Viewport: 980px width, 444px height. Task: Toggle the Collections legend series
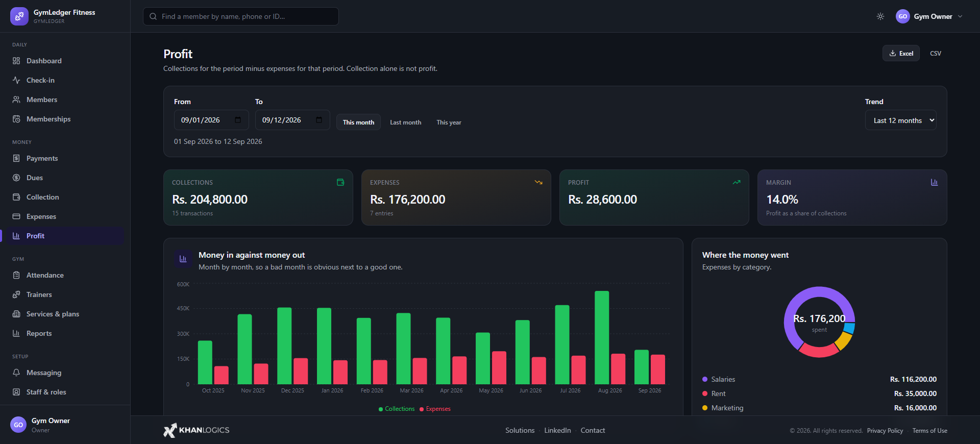(397, 409)
